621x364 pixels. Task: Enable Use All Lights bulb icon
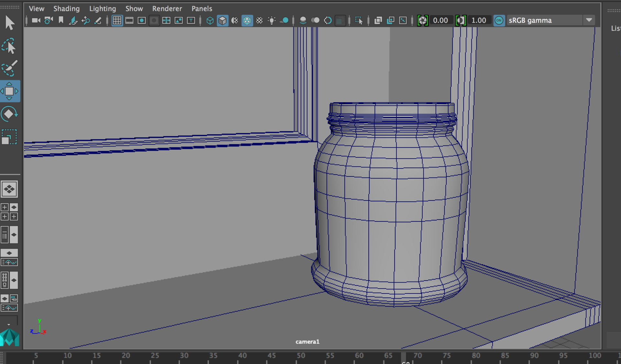coord(272,20)
